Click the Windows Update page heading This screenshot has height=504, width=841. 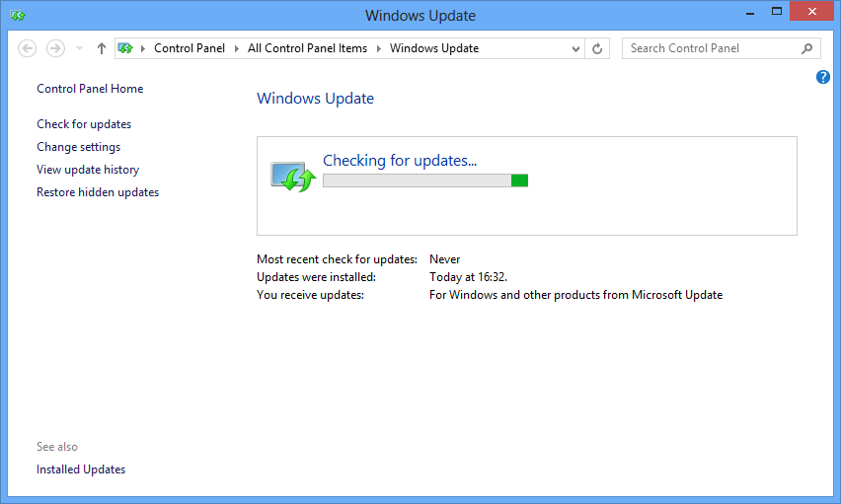(316, 98)
